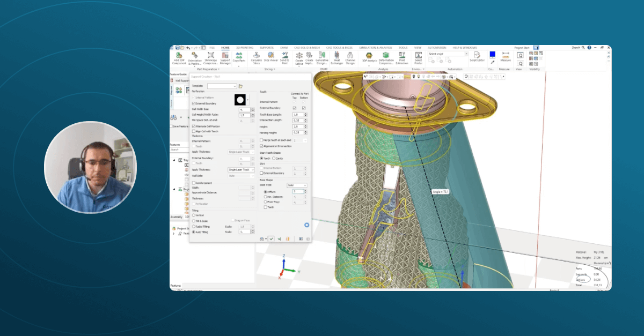
Task: Open the 3D PRINTING ribbon tab
Action: point(245,48)
